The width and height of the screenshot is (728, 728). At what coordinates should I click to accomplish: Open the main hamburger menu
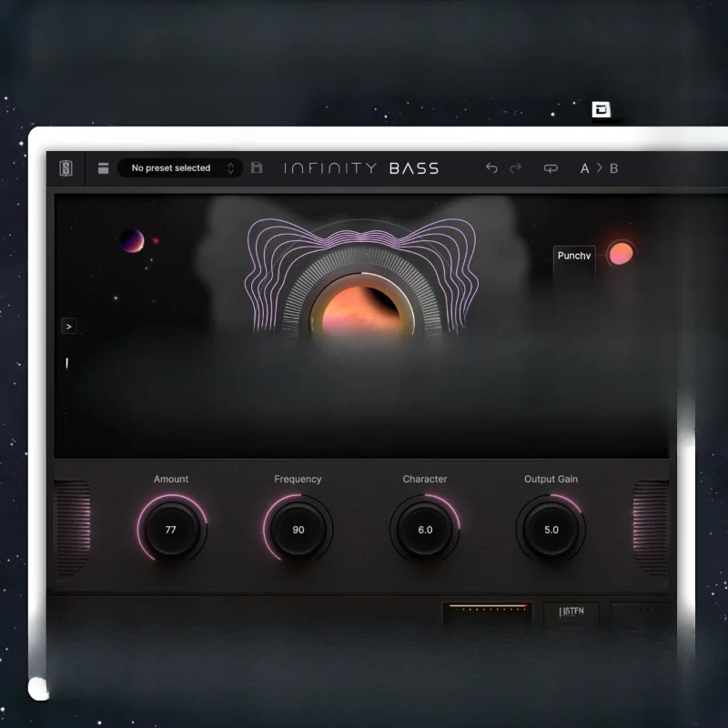point(104,168)
